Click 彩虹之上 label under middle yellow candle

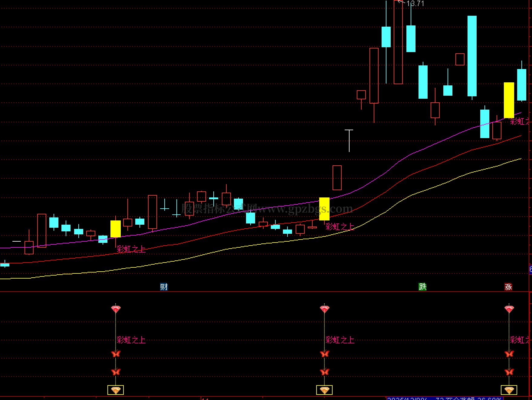pyautogui.click(x=340, y=226)
